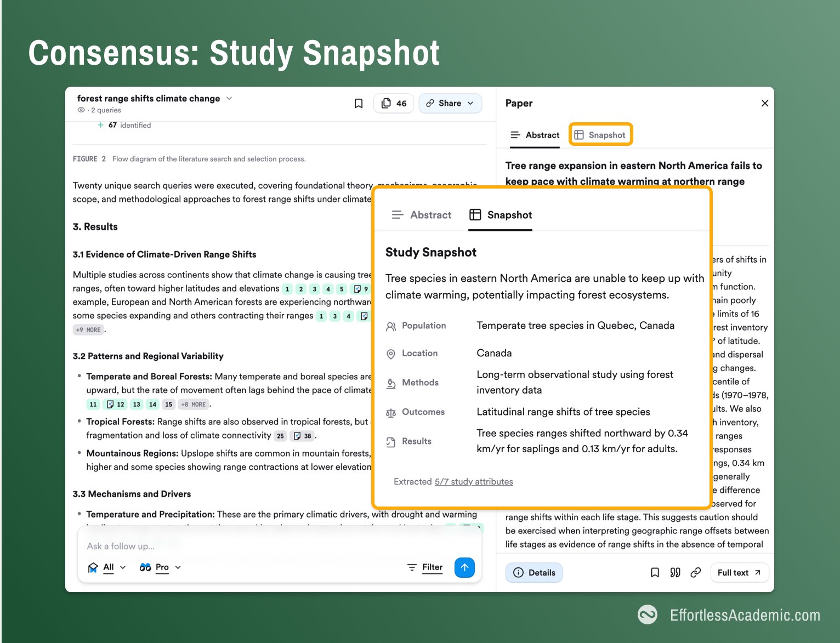Click the Details button
Viewport: 840px width, 643px height.
(534, 572)
